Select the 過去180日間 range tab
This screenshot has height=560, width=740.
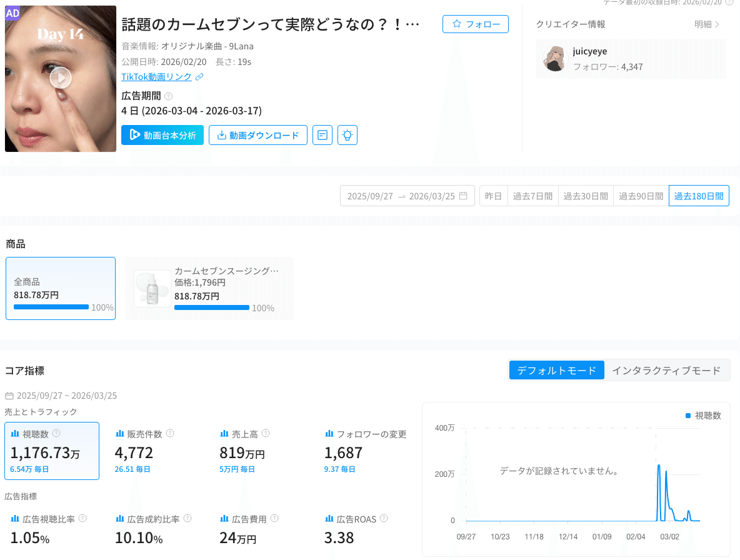(x=699, y=196)
